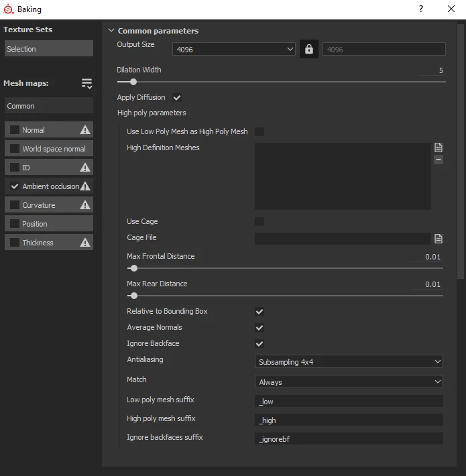The image size is (466, 476).
Task: Uncheck the Ambient occlusion checkbox
Action: (15, 186)
